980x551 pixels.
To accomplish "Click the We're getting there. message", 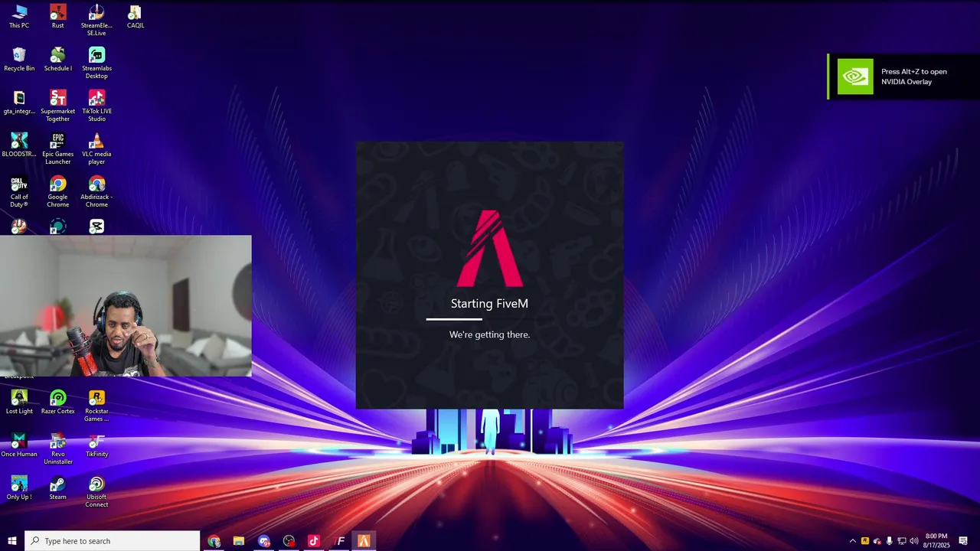I will pyautogui.click(x=489, y=334).
